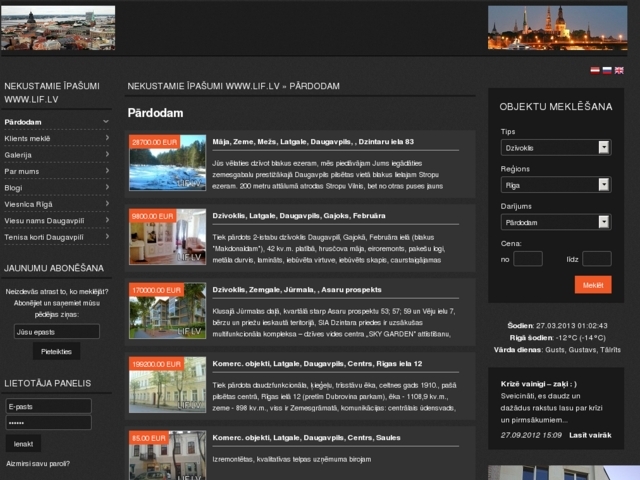This screenshot has width=640, height=480.
Task: Open the 9800.00 EUR apartment listing photo
Action: (167, 236)
